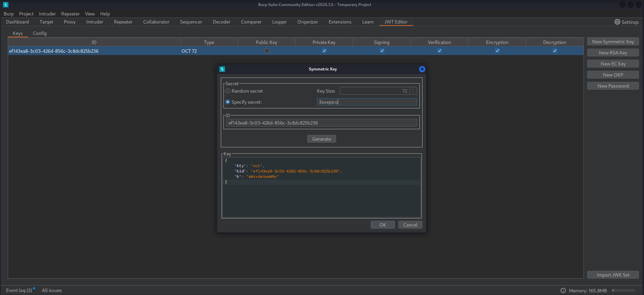Switch to the Organizer tab
This screenshot has height=295, width=644.
[308, 22]
